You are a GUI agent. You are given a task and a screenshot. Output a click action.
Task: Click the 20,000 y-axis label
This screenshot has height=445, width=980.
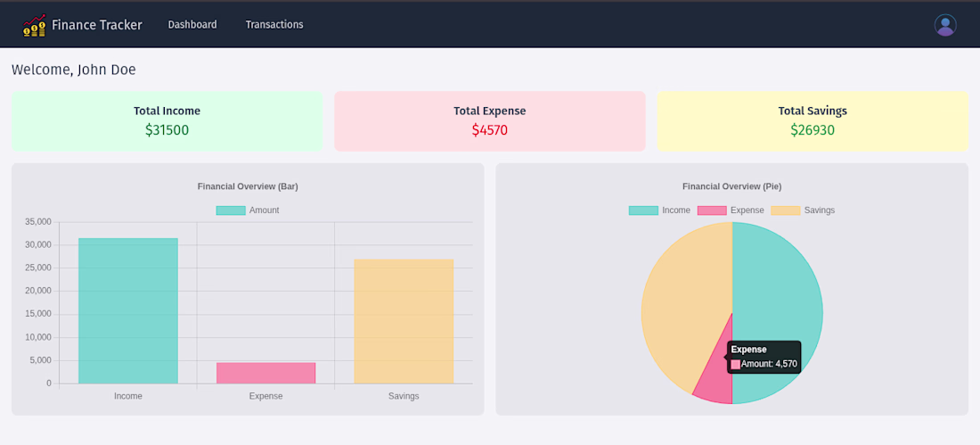coord(38,291)
